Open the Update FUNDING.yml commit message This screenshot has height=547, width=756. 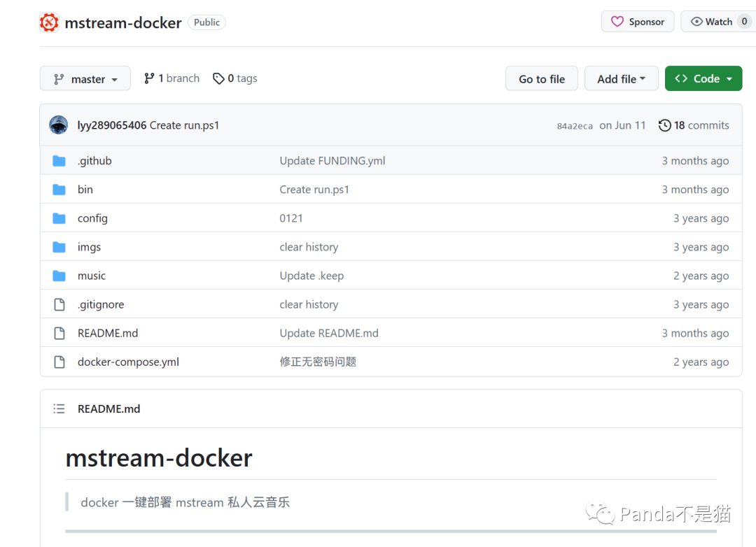pos(332,160)
